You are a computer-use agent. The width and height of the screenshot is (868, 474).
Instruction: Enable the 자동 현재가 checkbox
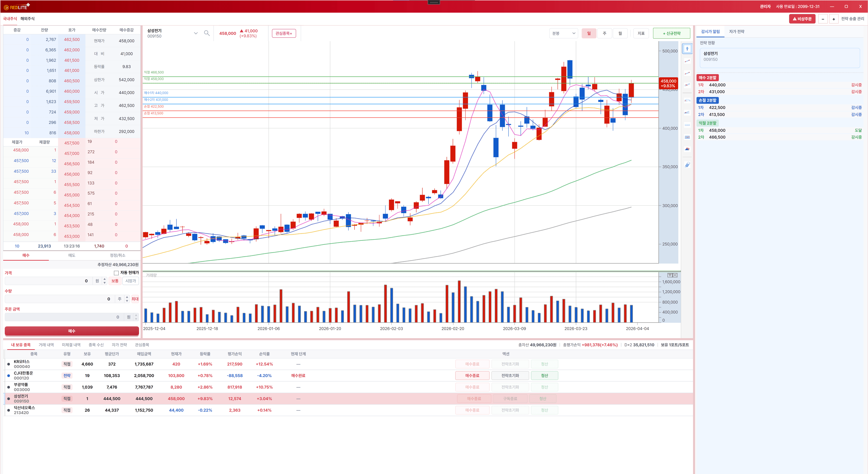116,273
